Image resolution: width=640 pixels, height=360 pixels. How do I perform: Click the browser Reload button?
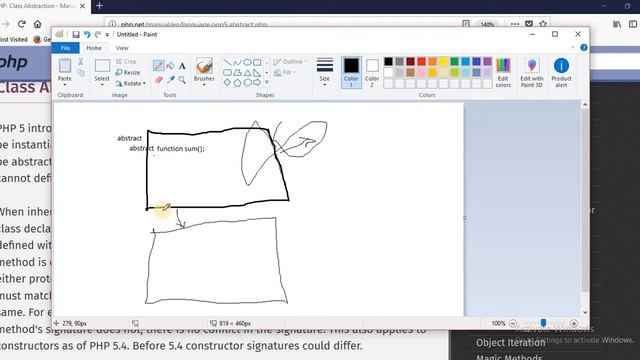pyautogui.click(x=21, y=24)
